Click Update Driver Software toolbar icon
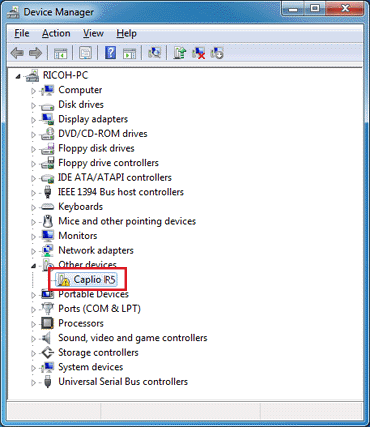Screen dimensions: 370x427 click(180, 53)
